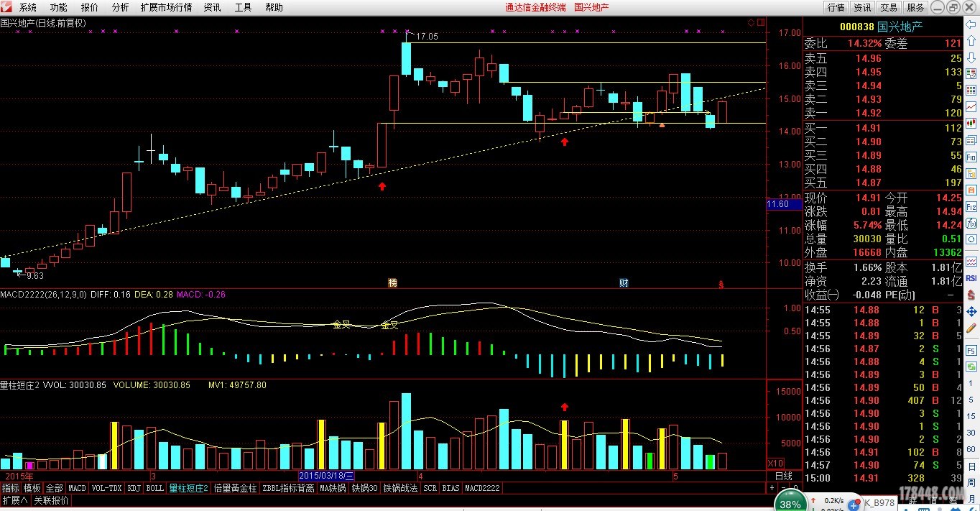The width and height of the screenshot is (980, 511).
Task: Select the 铁锅30 indicator tab
Action: (365, 488)
